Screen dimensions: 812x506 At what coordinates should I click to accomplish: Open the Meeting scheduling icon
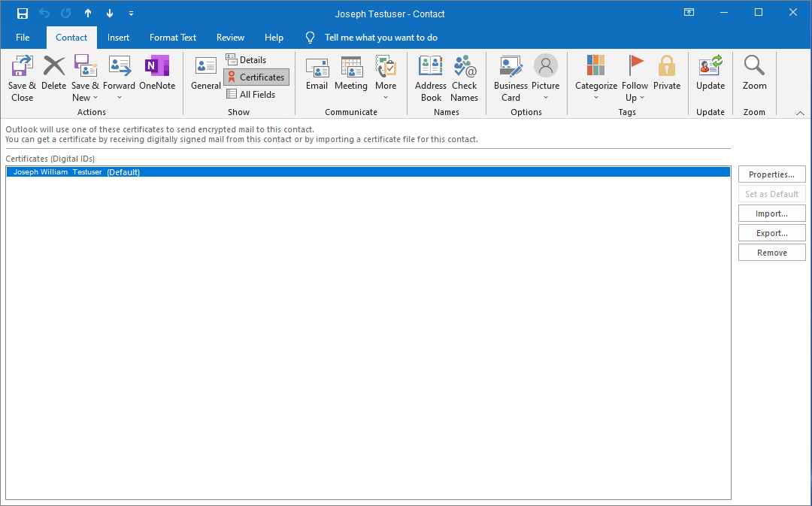click(350, 75)
